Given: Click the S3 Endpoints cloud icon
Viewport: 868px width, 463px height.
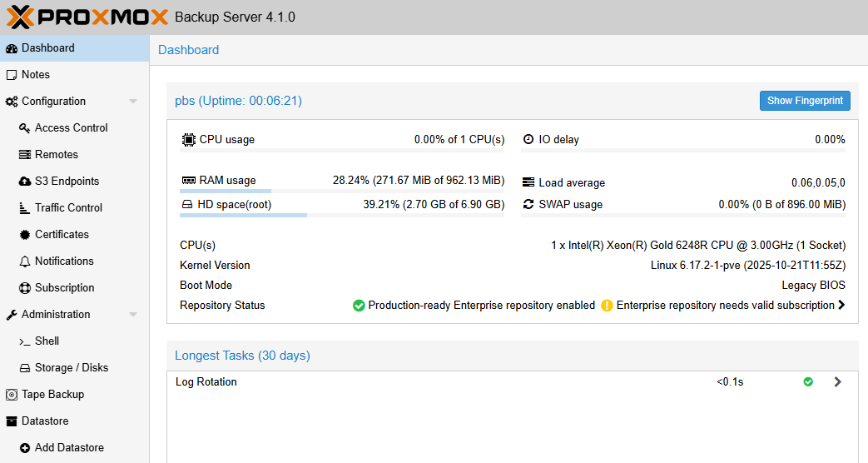Looking at the screenshot, I should (25, 181).
